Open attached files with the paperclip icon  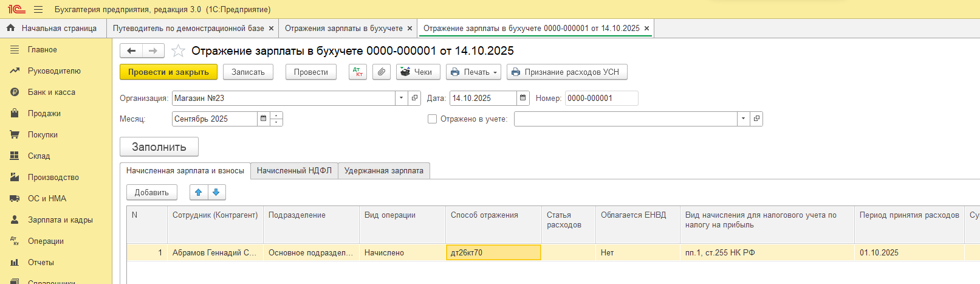[381, 72]
